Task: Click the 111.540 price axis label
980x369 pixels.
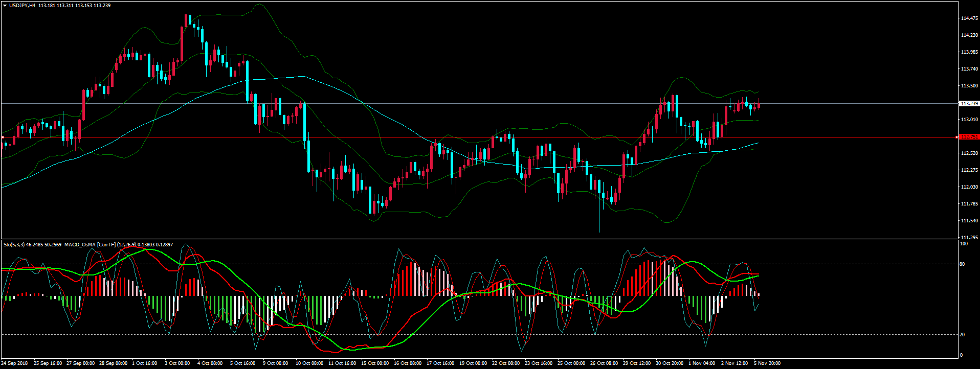Action: pos(969,221)
